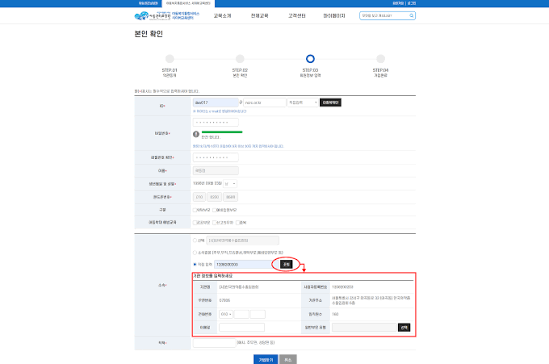
Task: Click the STEP 01 progress circle
Action: coord(169,59)
